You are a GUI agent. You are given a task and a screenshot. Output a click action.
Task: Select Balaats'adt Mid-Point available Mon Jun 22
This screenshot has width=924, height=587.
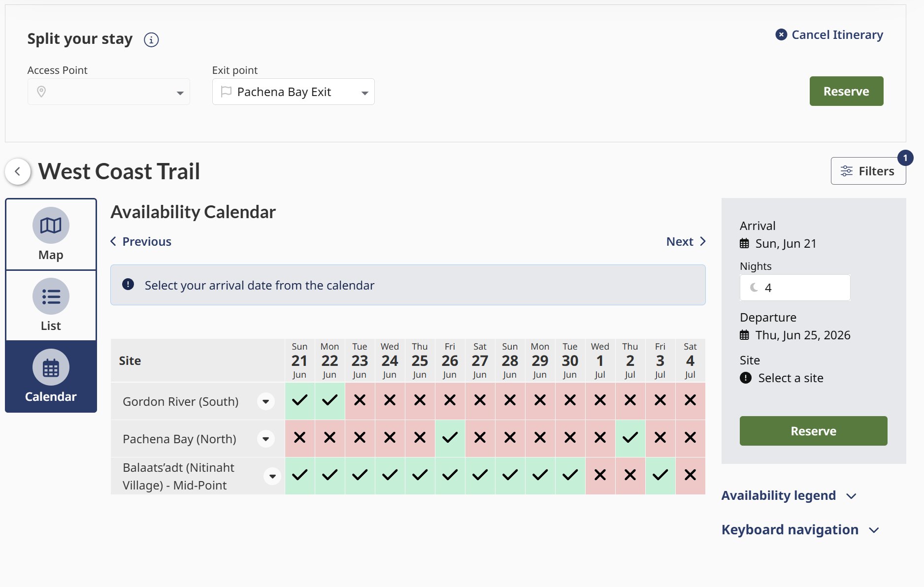[330, 476]
